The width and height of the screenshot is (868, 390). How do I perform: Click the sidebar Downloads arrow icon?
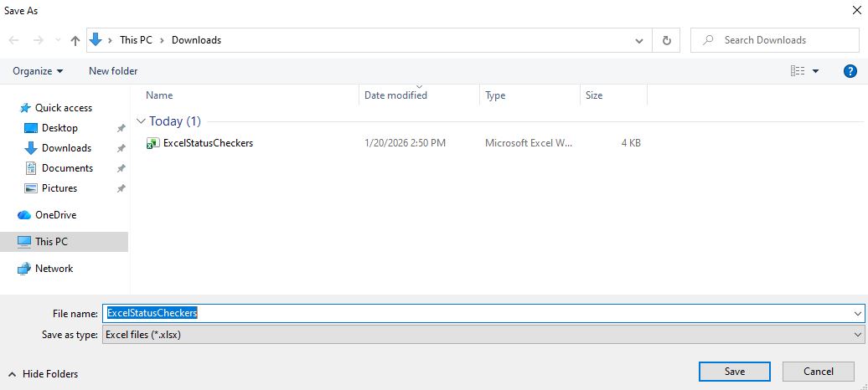tap(31, 147)
